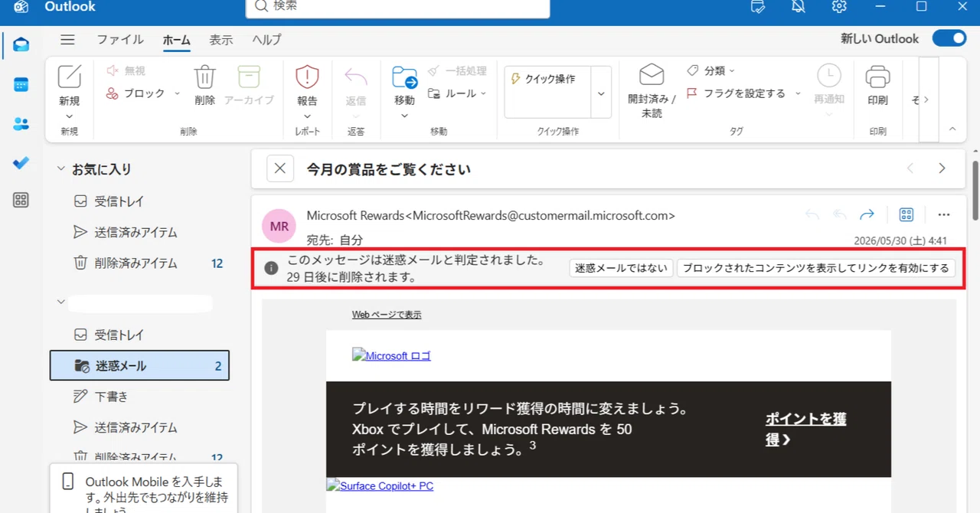Open ブロック dropdown arrow

click(178, 93)
